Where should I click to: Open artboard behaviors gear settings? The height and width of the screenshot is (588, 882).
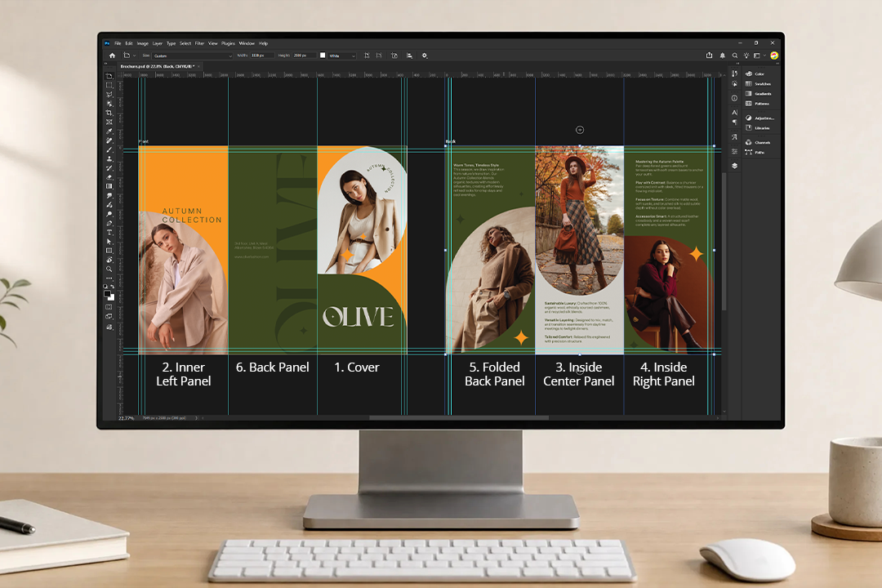click(x=425, y=56)
